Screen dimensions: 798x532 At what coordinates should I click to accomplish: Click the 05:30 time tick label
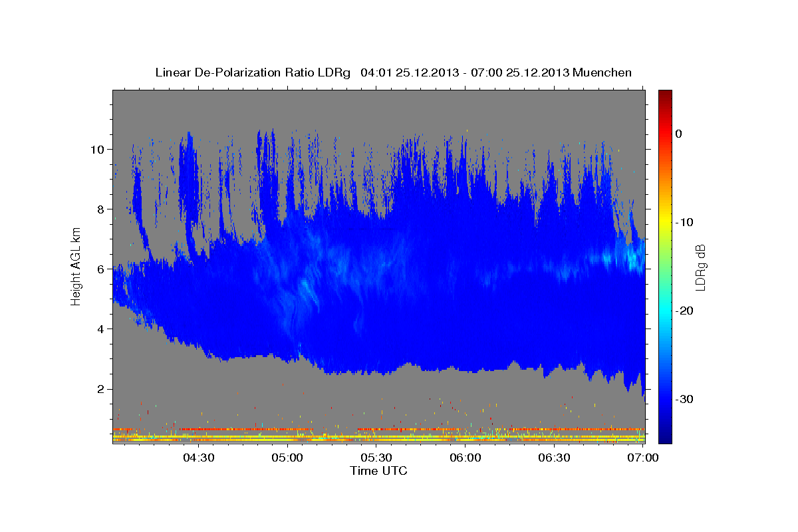(x=376, y=458)
